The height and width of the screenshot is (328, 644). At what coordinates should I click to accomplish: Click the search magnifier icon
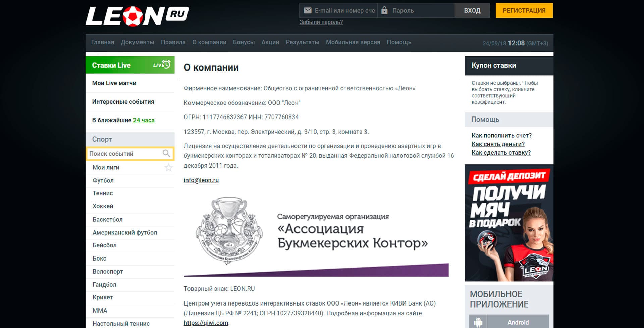click(x=166, y=153)
